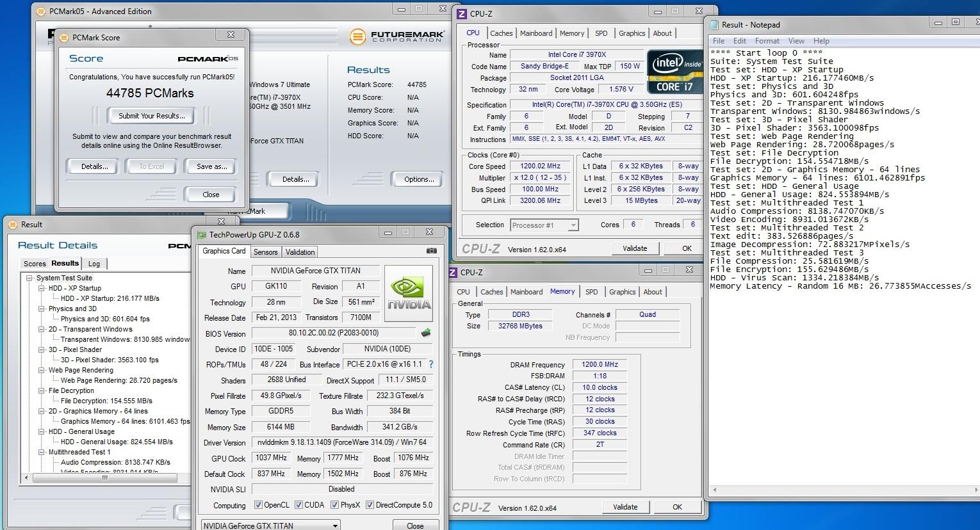The image size is (980, 530).
Task: Click the GPU-Z title bar icon
Action: pyautogui.click(x=202, y=235)
